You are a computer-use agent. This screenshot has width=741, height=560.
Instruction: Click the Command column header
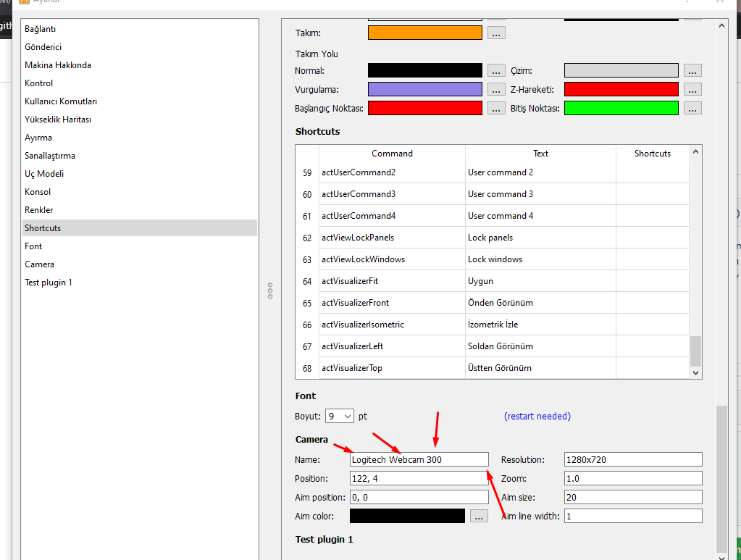coord(393,154)
